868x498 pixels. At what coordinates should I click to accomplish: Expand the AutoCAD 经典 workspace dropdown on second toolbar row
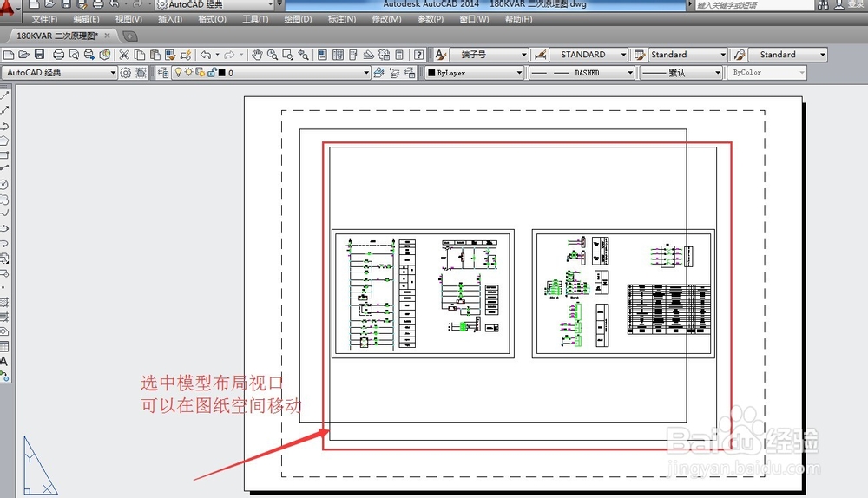[59, 73]
